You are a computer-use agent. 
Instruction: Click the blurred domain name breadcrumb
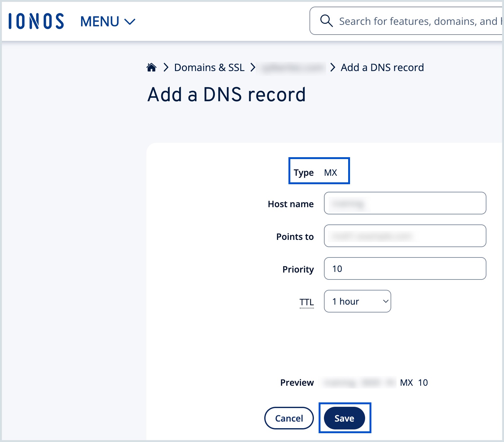pyautogui.click(x=292, y=68)
